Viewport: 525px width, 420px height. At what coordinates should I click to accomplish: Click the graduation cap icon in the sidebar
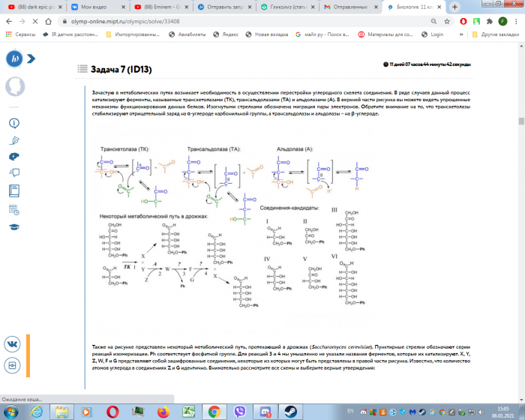click(x=13, y=227)
